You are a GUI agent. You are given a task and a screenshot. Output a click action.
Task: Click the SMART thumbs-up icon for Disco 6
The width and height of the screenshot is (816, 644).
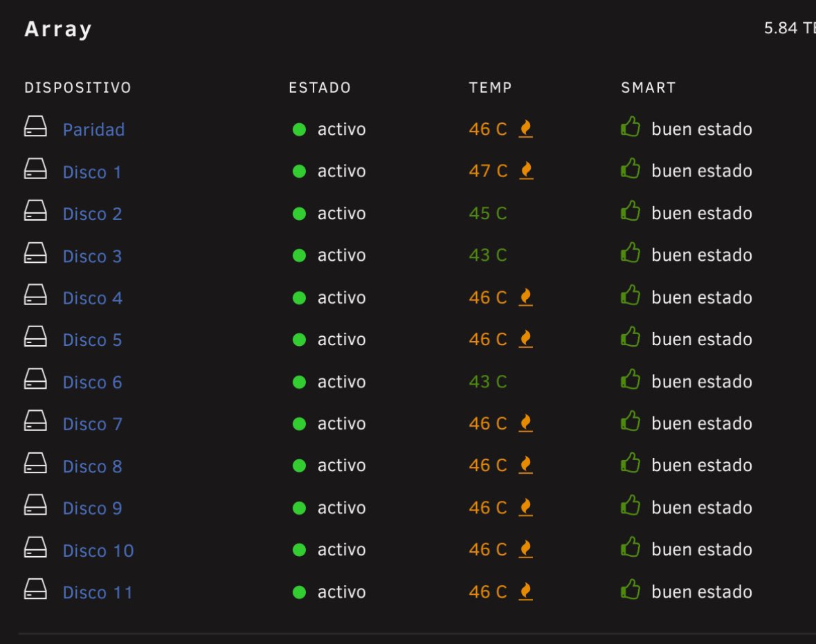[631, 379]
